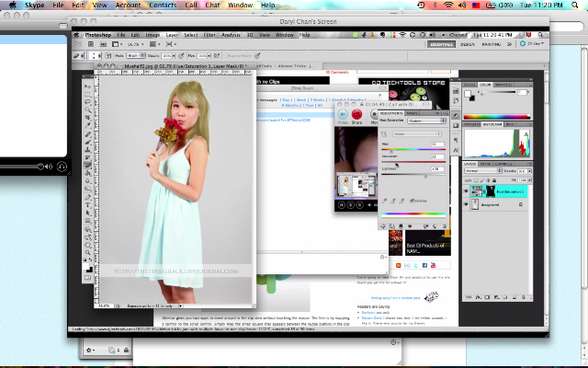Click the Video button in call window
The image size is (588, 368).
343,114
